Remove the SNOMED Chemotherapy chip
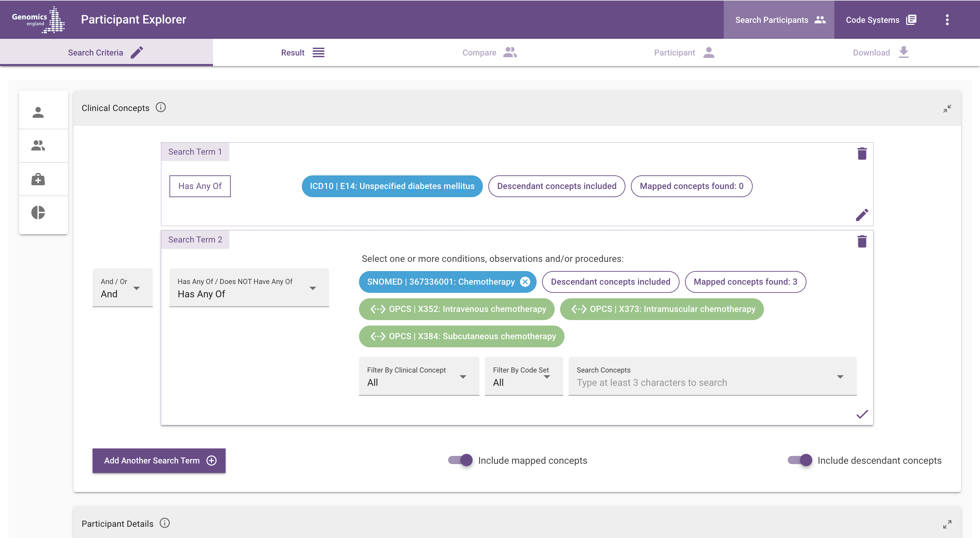The height and width of the screenshot is (538, 980). (525, 282)
